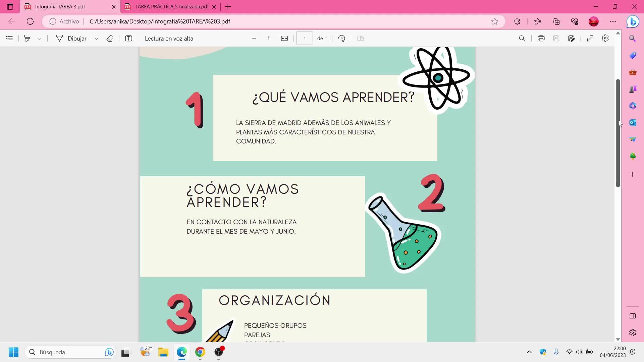644x362 pixels.
Task: Select the Highlight tool
Action: tap(28, 39)
